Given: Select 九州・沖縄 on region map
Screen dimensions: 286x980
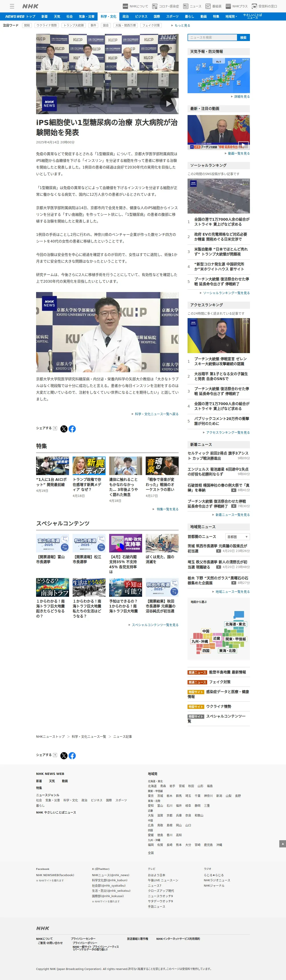Looking at the screenshot, I should (200, 641).
